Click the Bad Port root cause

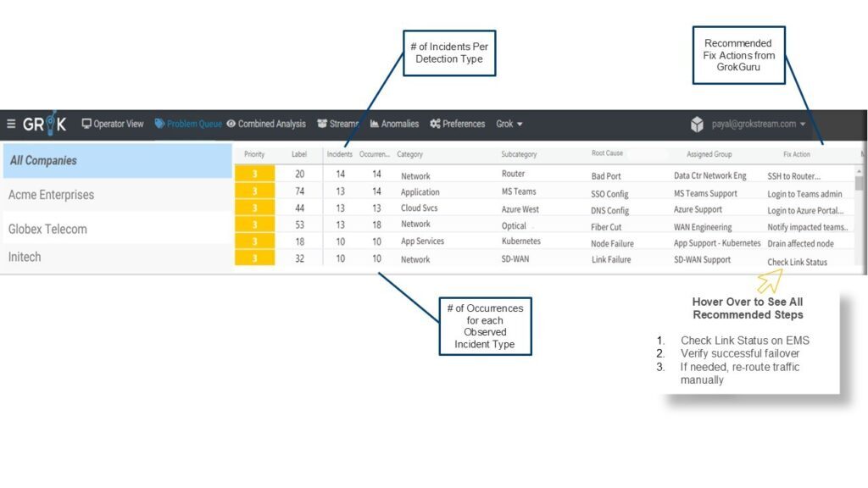pyautogui.click(x=606, y=176)
